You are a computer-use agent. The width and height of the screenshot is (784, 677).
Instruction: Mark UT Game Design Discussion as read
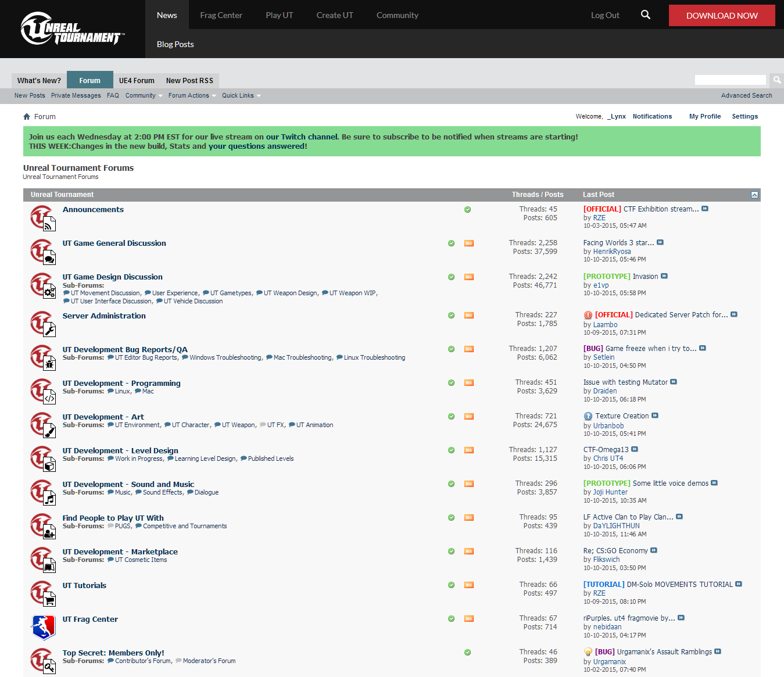(452, 277)
